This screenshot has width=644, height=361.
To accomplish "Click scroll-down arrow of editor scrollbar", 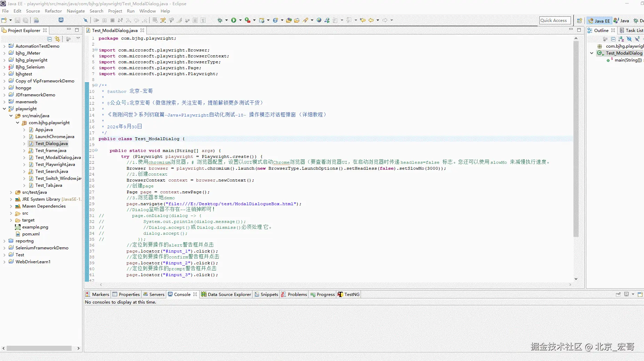I will 576,279.
